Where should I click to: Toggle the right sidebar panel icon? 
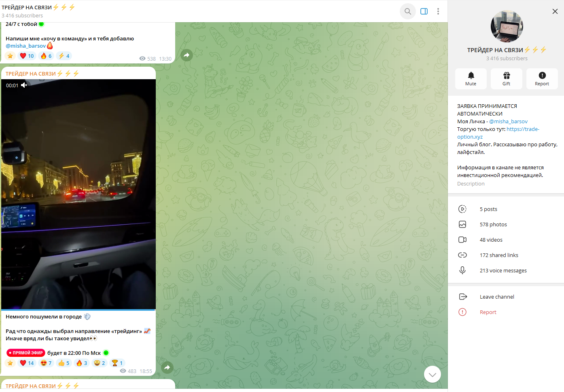click(424, 11)
